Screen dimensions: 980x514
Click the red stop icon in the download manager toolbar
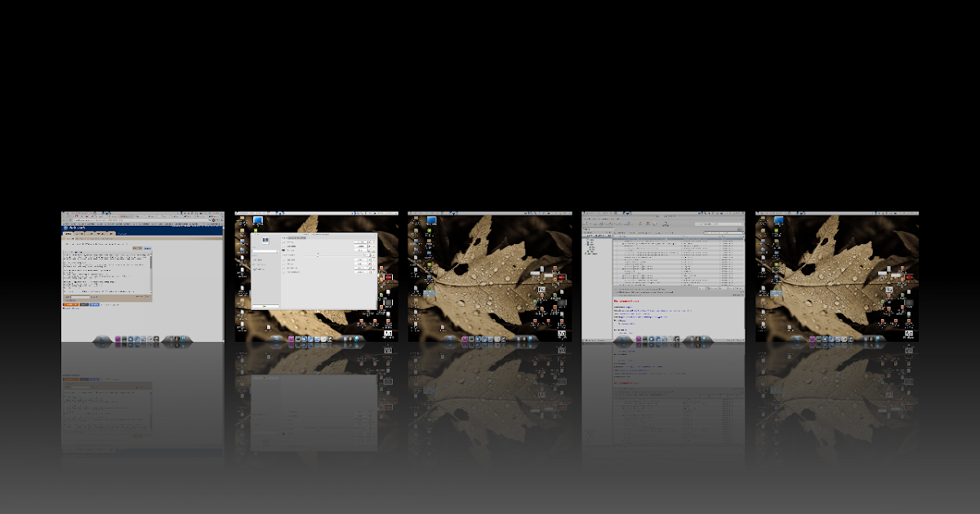(648, 223)
